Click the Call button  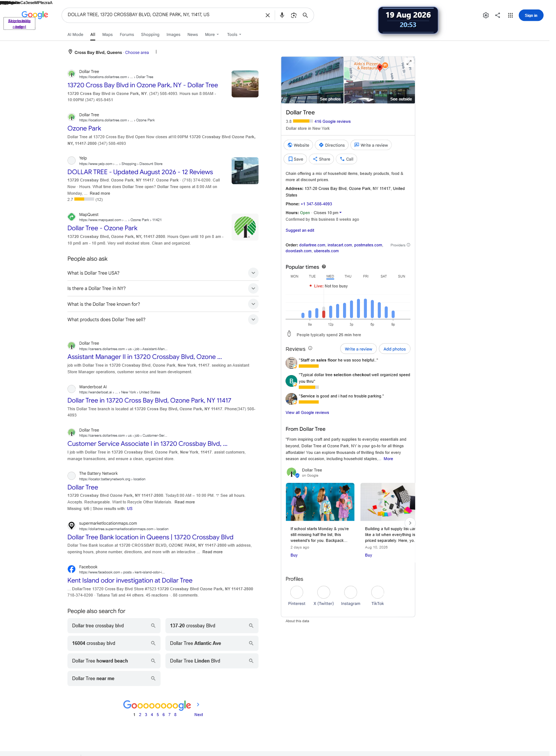pos(346,159)
